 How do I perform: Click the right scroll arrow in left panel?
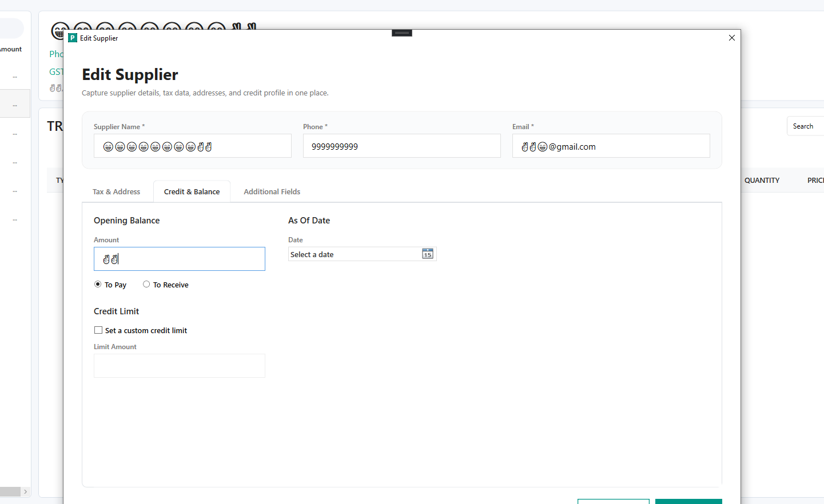(x=25, y=491)
